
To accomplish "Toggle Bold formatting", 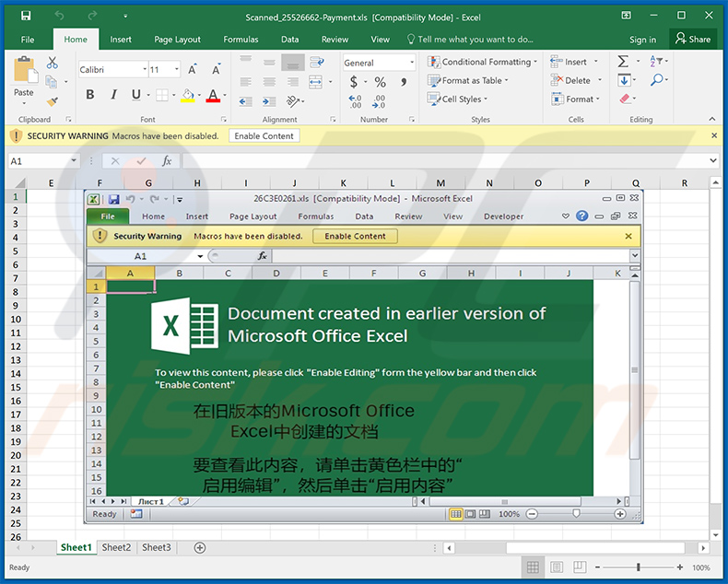I will pos(90,95).
